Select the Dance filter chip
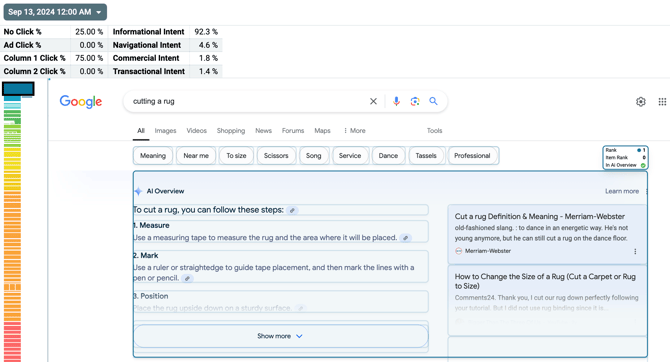This screenshot has height=362, width=670. 388,156
